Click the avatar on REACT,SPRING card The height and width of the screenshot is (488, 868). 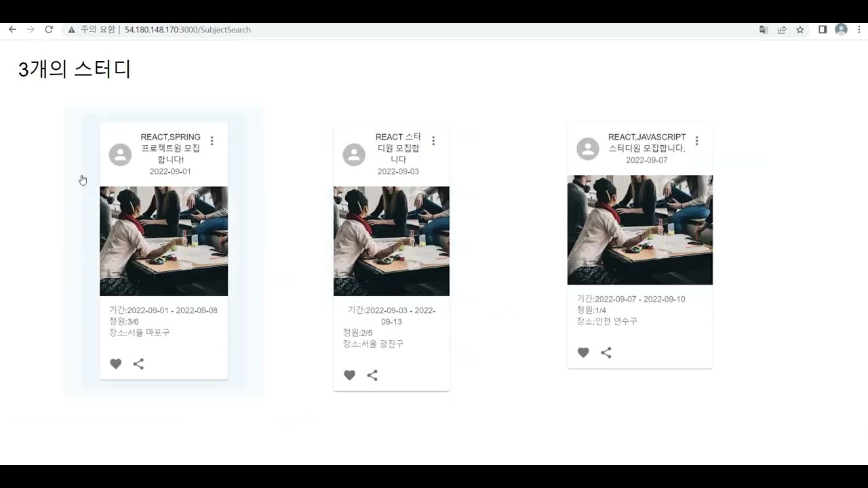pyautogui.click(x=120, y=155)
